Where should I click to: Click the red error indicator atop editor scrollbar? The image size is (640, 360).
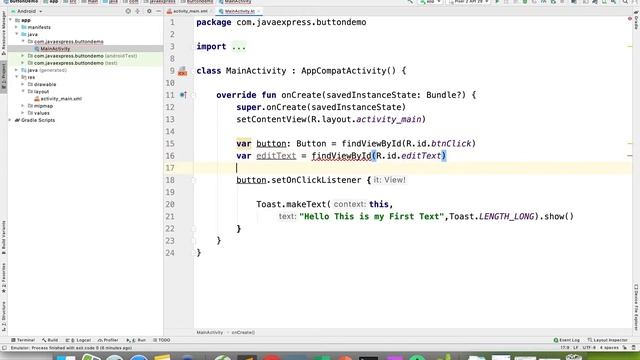[x=629, y=19]
